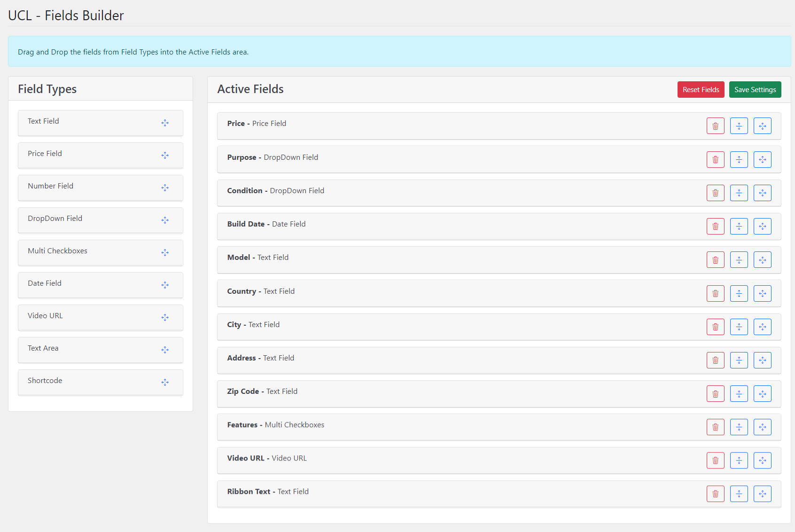Click Reset Fields button
795x532 pixels.
701,89
